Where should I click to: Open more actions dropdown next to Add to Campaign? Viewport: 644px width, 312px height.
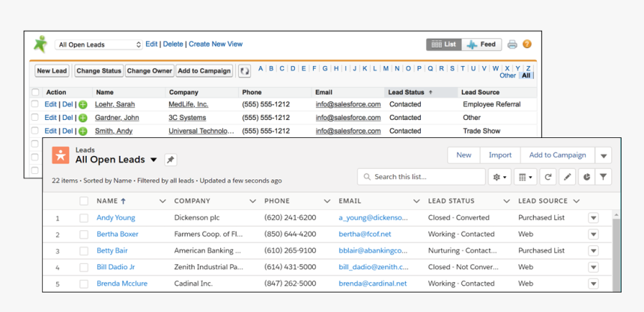(604, 155)
